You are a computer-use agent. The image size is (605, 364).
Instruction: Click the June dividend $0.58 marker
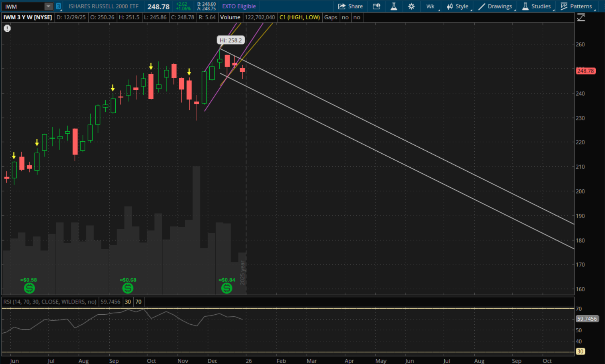click(29, 288)
